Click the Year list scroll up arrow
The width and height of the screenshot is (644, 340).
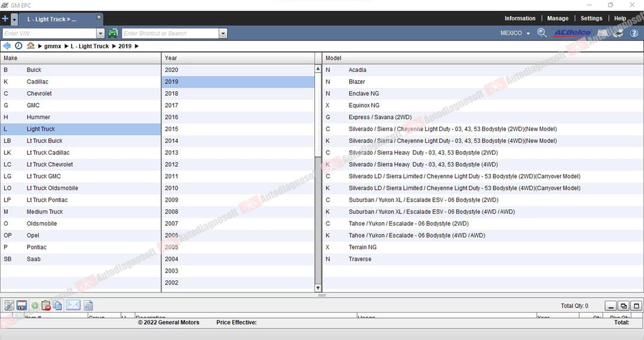tap(318, 68)
